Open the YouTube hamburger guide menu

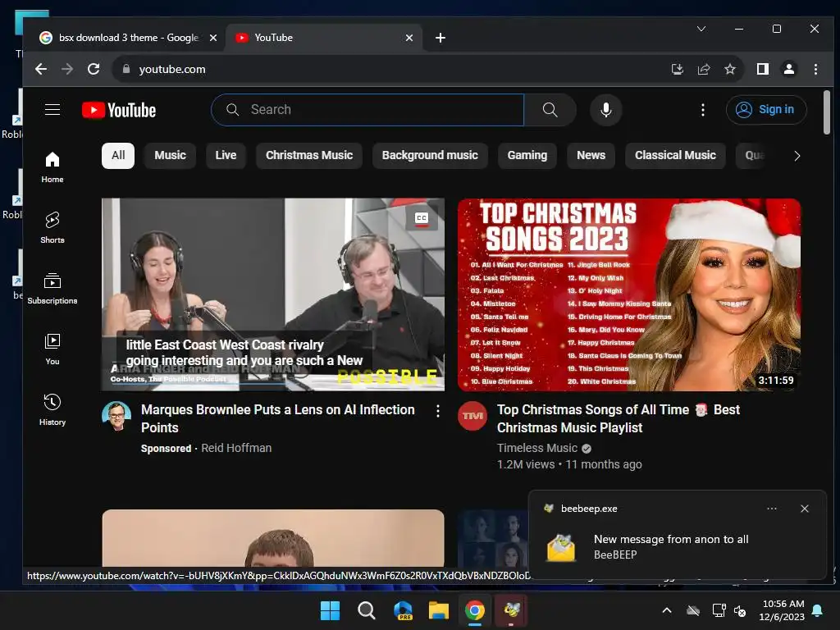(x=52, y=110)
